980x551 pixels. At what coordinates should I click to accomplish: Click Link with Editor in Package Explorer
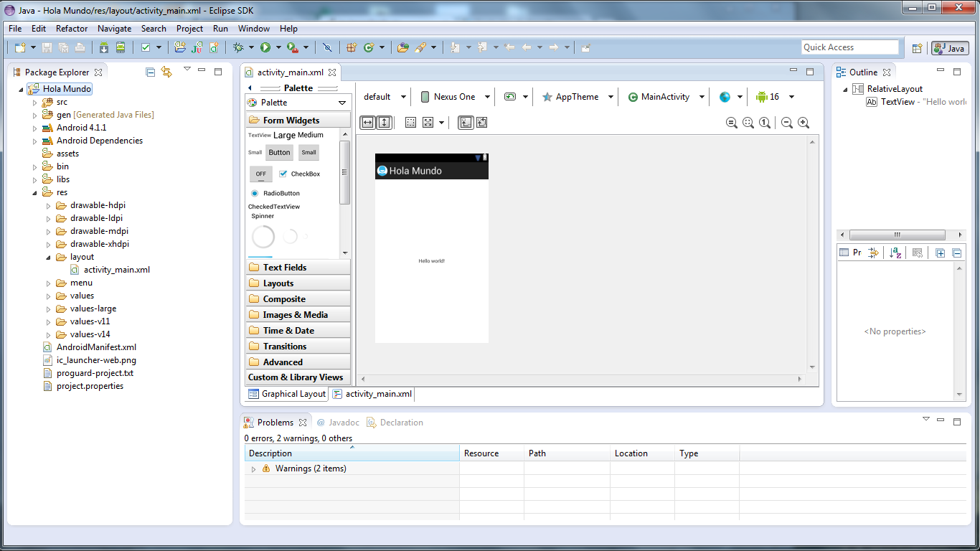click(x=166, y=72)
